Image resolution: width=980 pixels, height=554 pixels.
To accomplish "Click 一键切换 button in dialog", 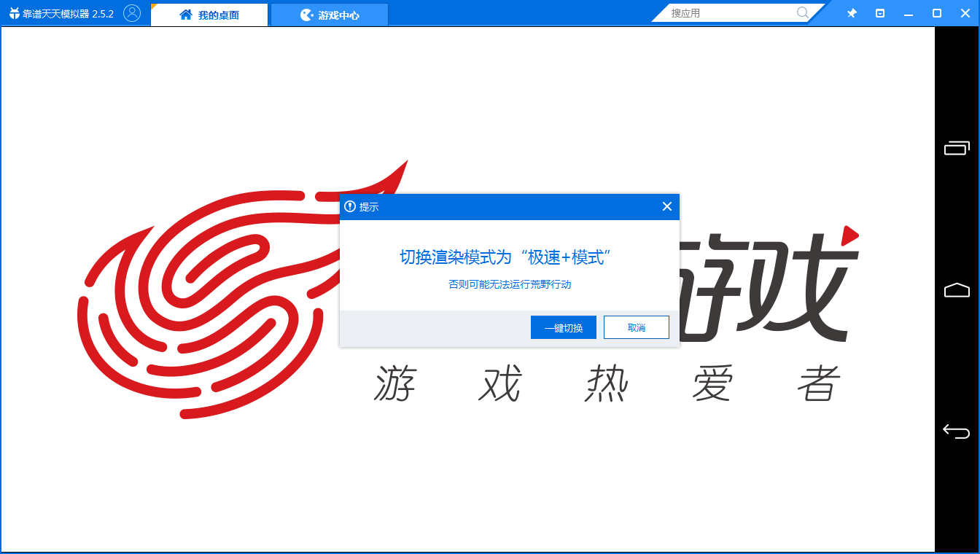I will (x=564, y=327).
